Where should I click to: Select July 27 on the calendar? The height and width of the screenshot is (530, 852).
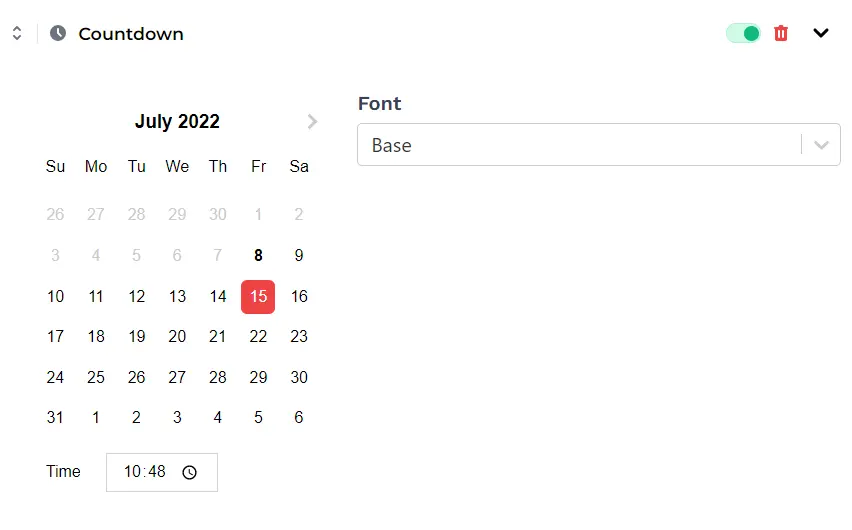click(x=177, y=377)
